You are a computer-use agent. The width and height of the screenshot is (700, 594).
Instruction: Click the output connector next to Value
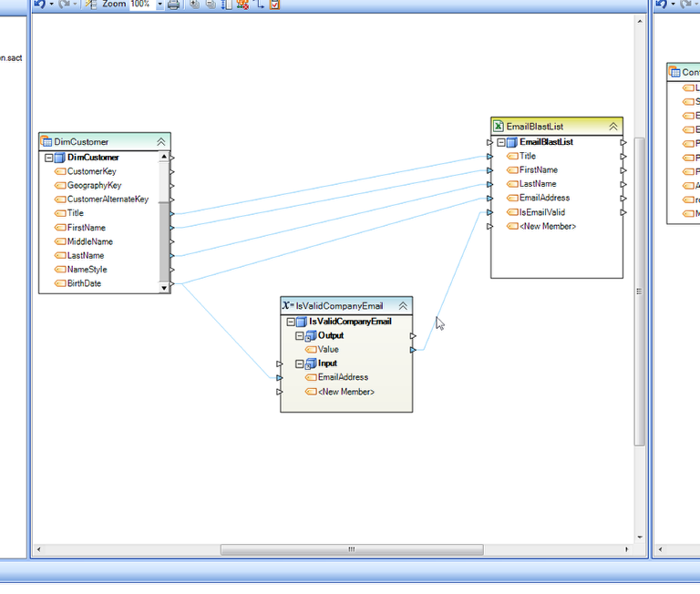point(413,350)
